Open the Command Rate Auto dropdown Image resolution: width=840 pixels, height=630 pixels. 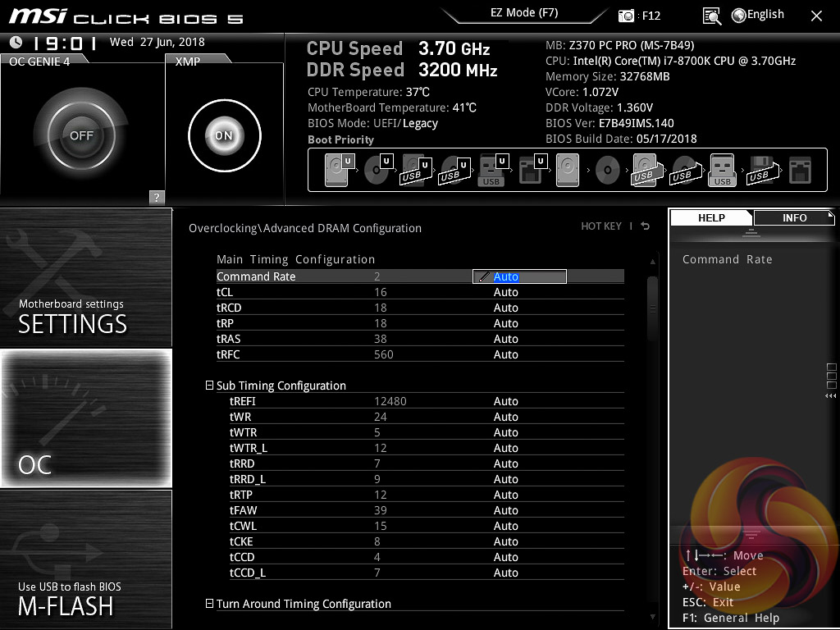pos(518,276)
